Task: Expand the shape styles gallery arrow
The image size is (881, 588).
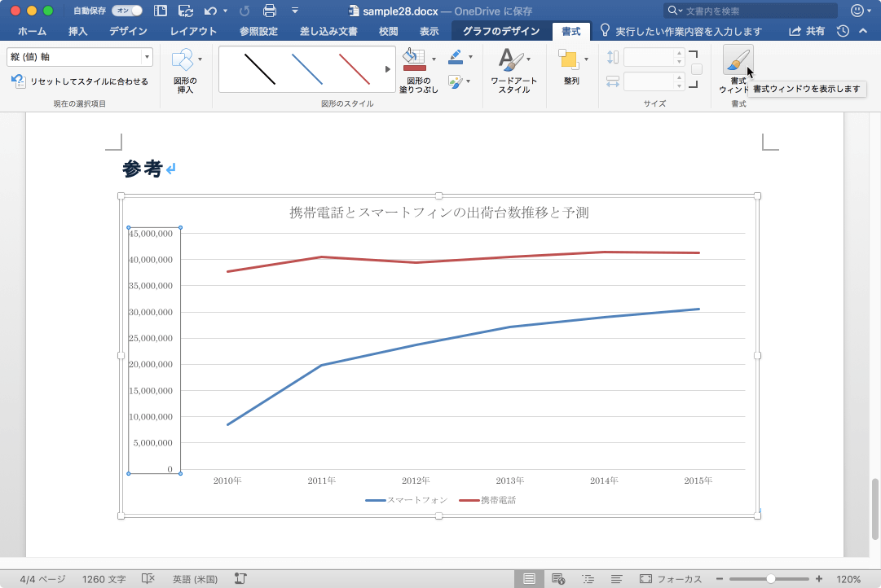Action: click(388, 69)
